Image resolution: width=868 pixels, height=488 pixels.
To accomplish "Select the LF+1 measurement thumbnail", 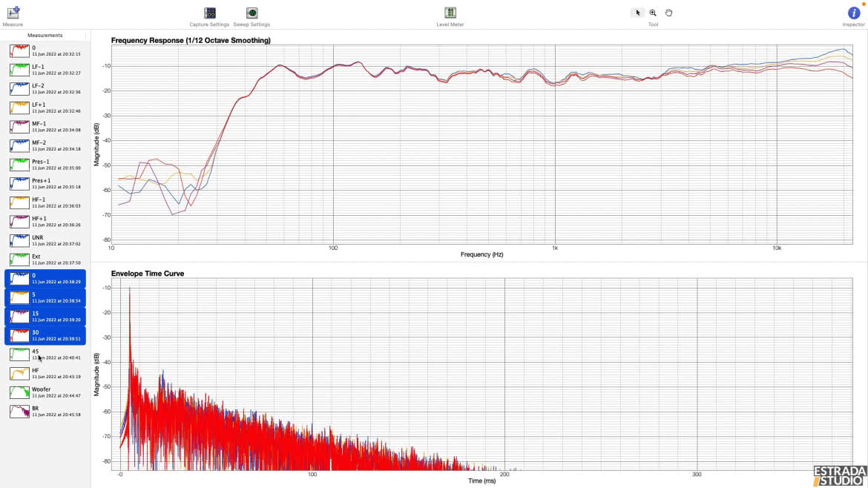I will [x=19, y=108].
